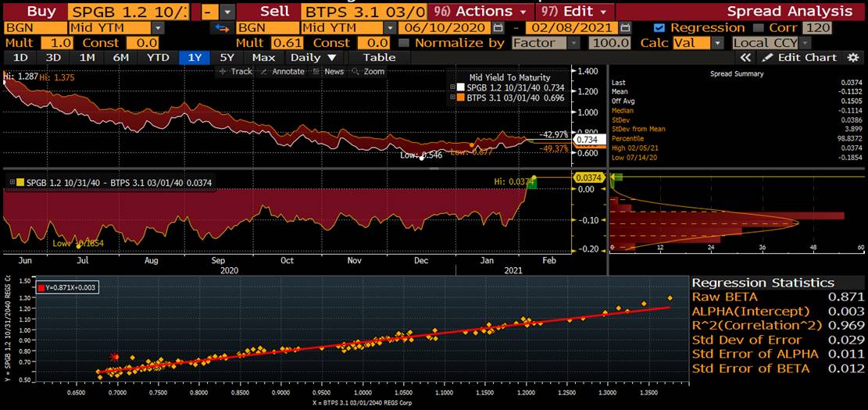Click the Low -0.1854 marker on spread chart
The image size is (868, 410).
78,246
